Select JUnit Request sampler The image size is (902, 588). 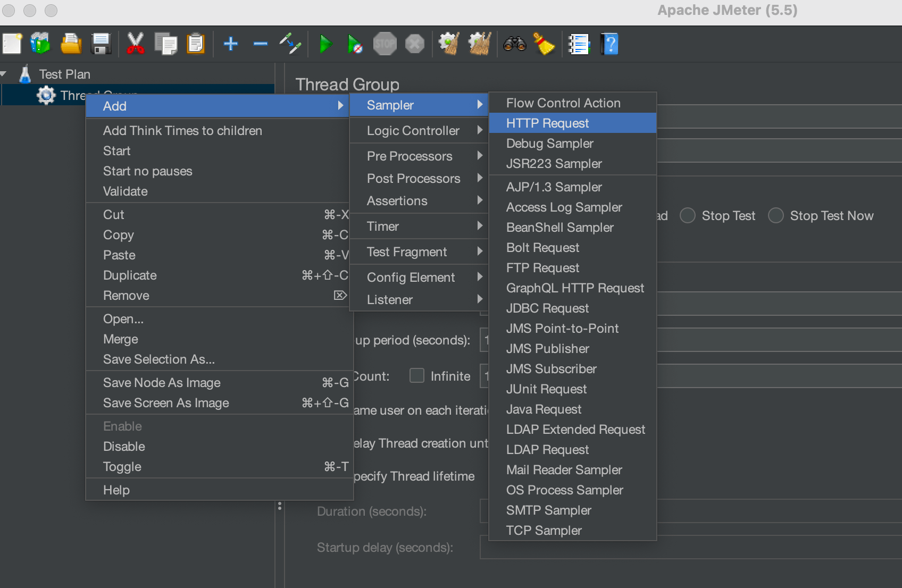click(573, 389)
